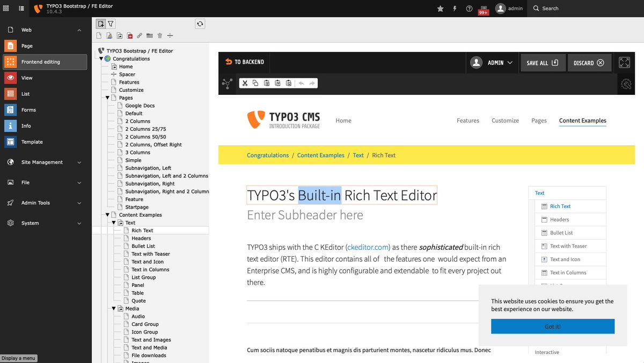Select the shortcut page type icon
Image resolution: width=644 pixels, height=363 pixels.
click(x=119, y=36)
